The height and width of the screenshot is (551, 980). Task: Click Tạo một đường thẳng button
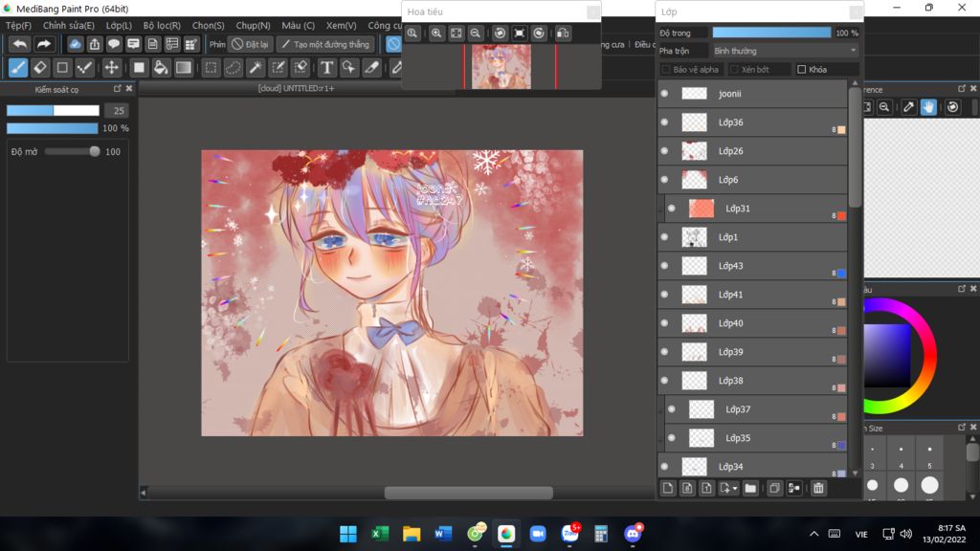point(325,44)
